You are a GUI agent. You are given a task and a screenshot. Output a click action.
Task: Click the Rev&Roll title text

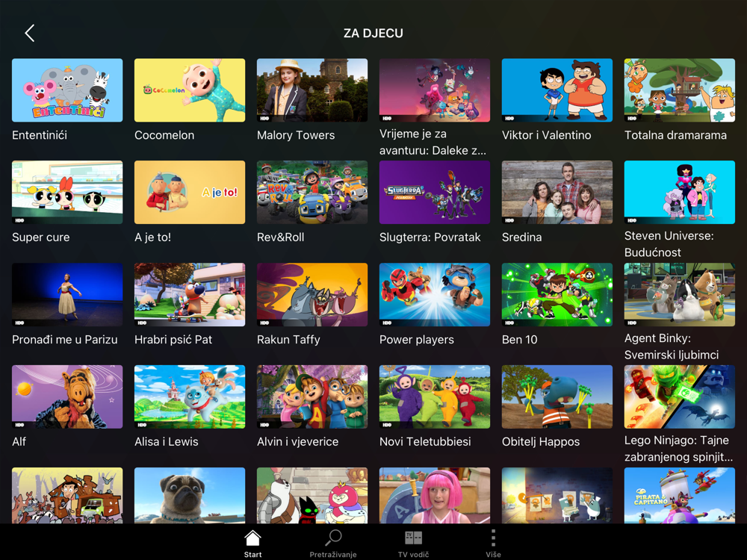click(x=281, y=237)
